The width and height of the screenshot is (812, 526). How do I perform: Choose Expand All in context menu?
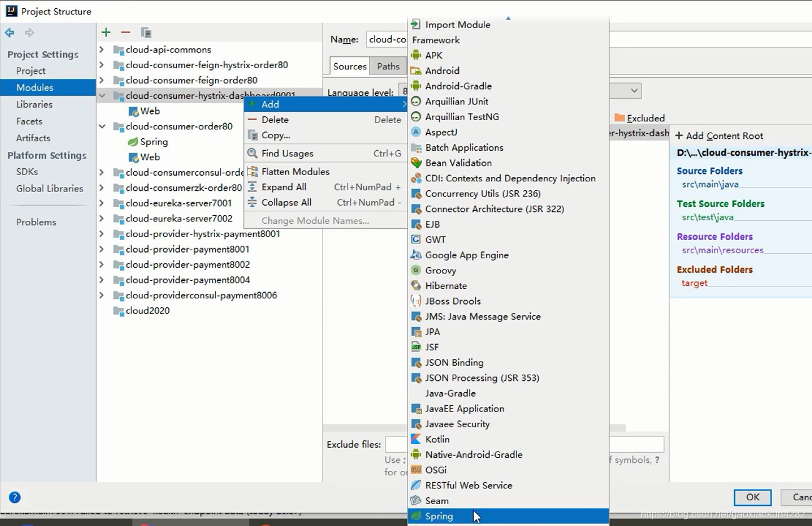pos(325,187)
